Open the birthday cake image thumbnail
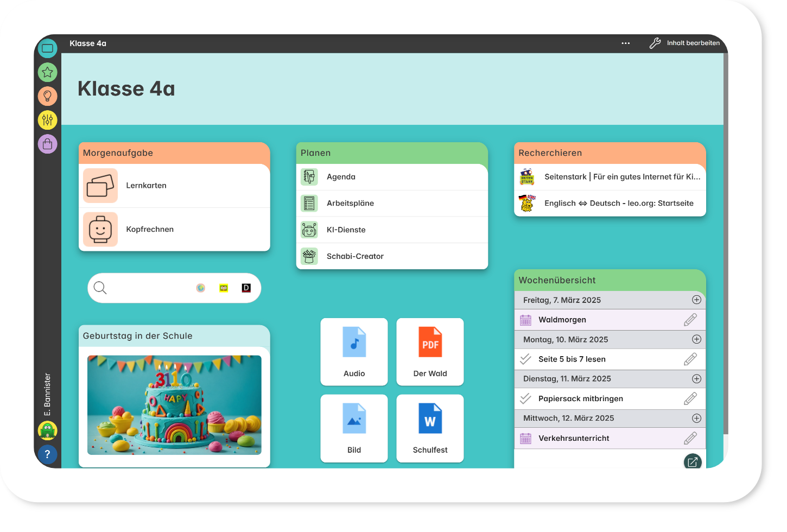The image size is (787, 532). click(174, 405)
